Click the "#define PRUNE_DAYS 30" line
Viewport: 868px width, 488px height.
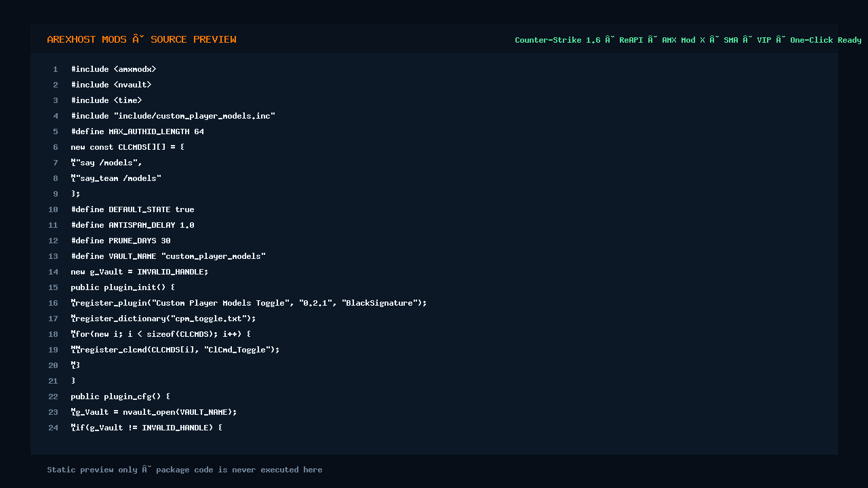tap(121, 241)
